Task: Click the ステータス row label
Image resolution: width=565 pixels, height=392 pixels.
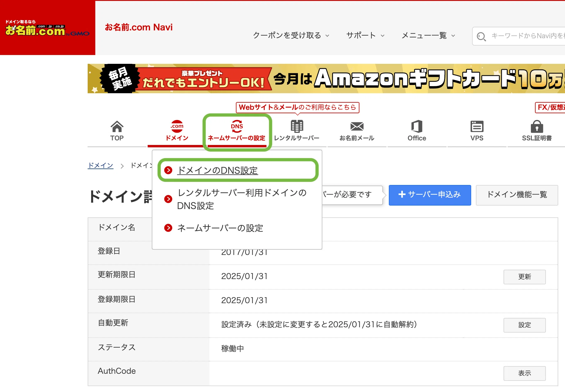Action: [x=117, y=347]
